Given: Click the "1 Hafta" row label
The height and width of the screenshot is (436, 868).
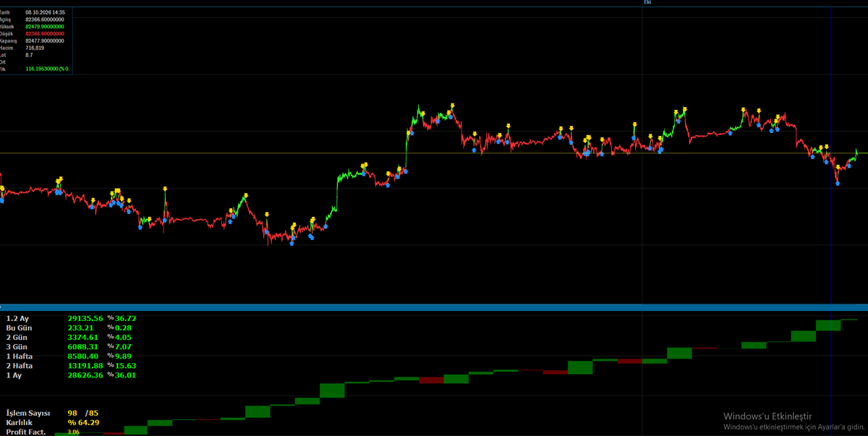Looking at the screenshot, I should pos(20,356).
